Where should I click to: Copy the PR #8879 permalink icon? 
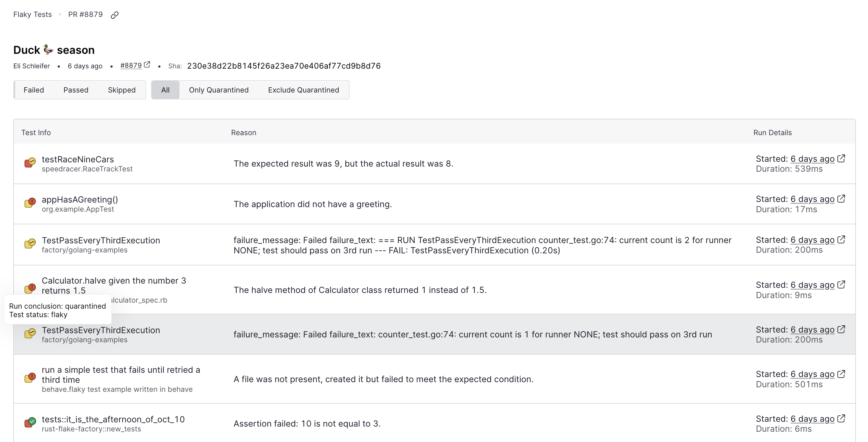point(115,15)
